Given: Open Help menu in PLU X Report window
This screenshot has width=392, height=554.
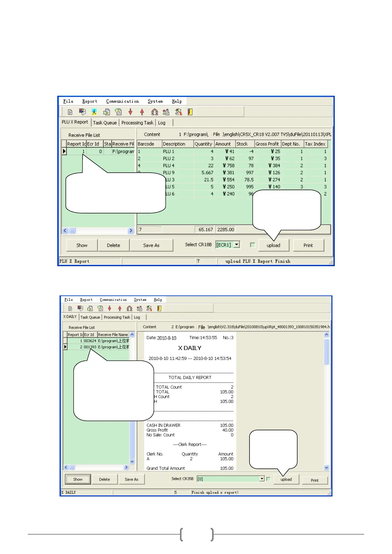Looking at the screenshot, I should pos(177,101).
